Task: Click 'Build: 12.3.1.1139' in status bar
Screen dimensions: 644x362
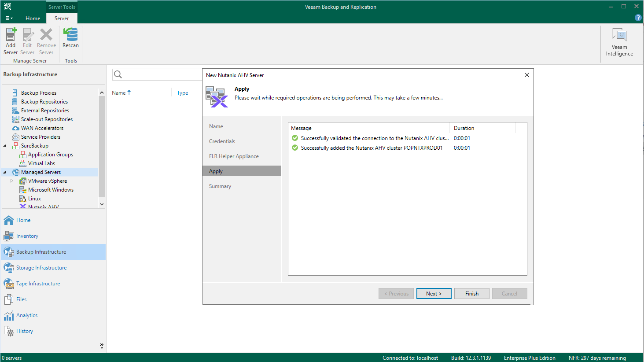Action: click(471, 358)
